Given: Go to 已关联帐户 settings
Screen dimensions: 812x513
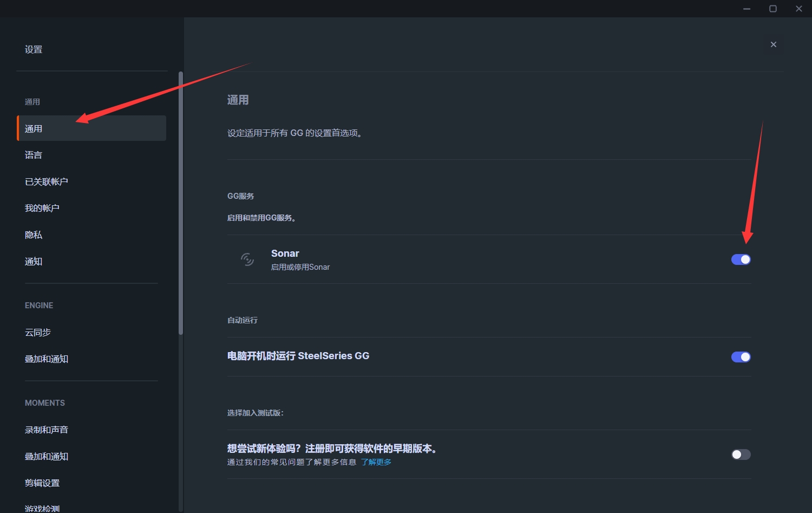Looking at the screenshot, I should pos(47,181).
